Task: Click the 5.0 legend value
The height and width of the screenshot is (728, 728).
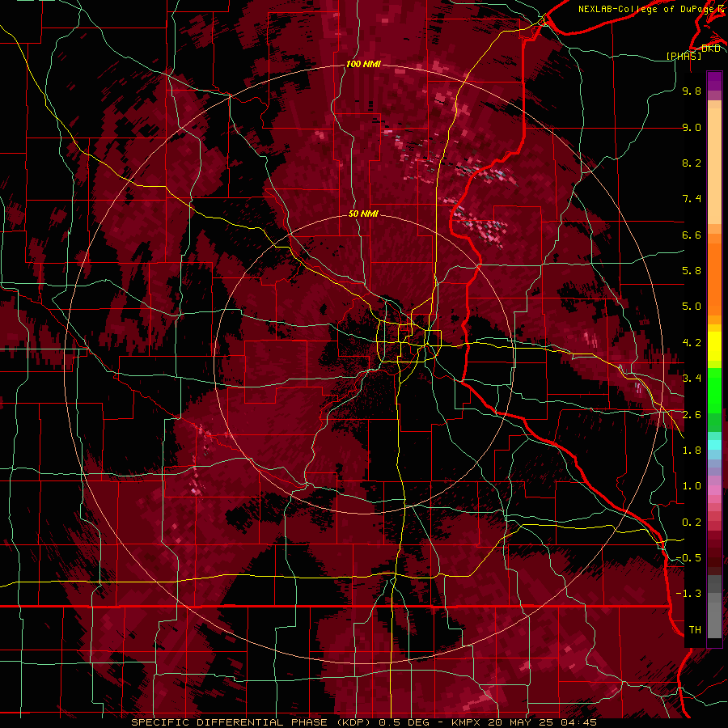Action: (x=692, y=307)
